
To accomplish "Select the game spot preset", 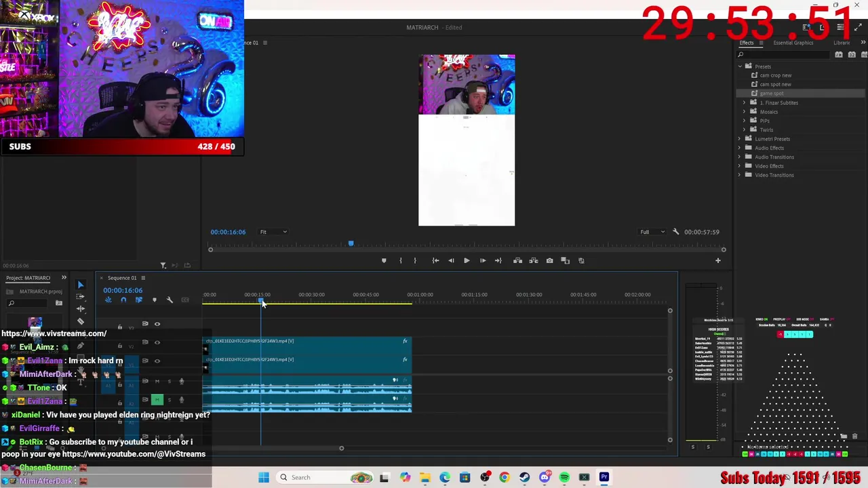I will tap(771, 94).
